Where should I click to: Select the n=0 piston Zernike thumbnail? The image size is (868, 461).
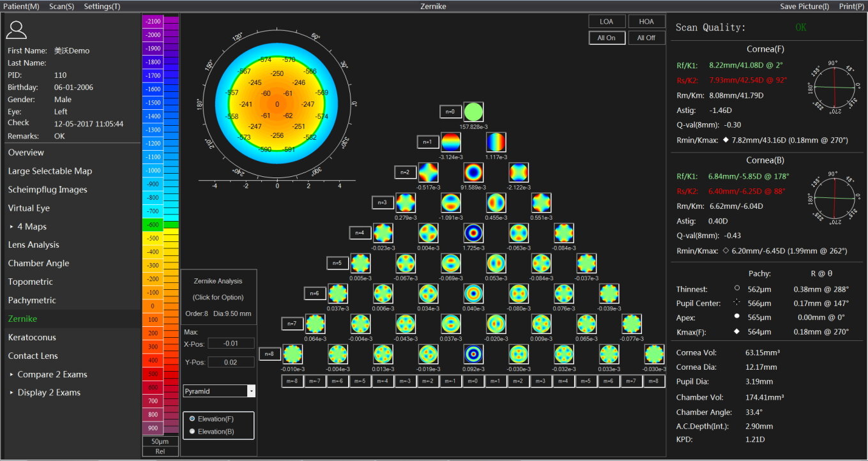coord(473,112)
